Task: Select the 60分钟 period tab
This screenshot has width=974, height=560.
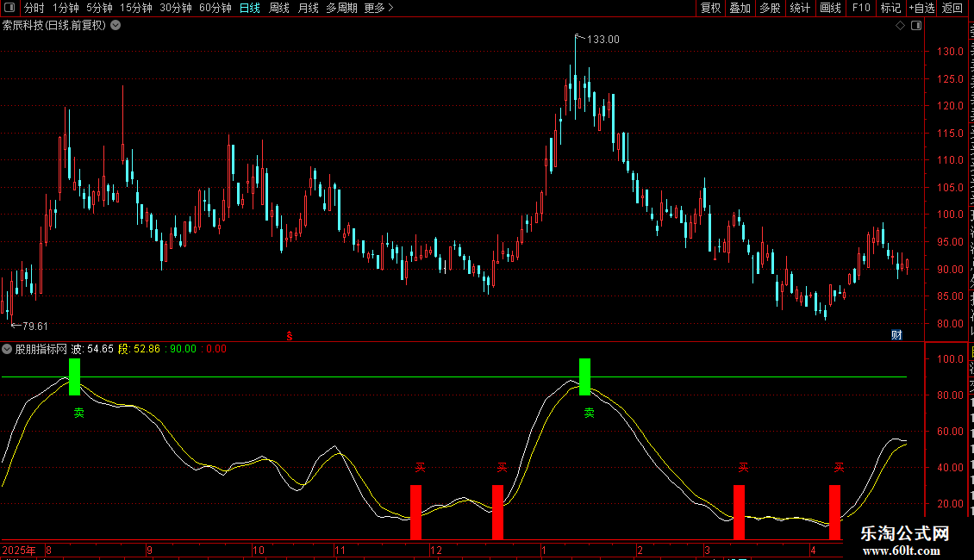Action: 215,8
